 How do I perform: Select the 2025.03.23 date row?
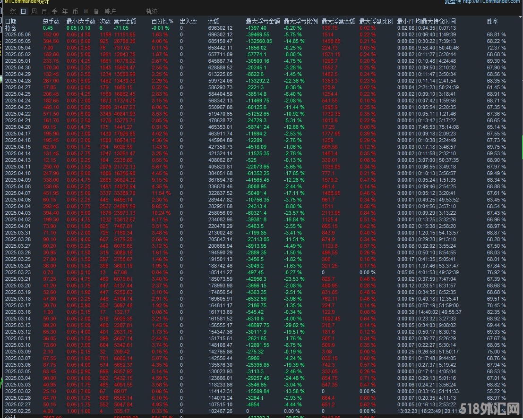[18, 272]
